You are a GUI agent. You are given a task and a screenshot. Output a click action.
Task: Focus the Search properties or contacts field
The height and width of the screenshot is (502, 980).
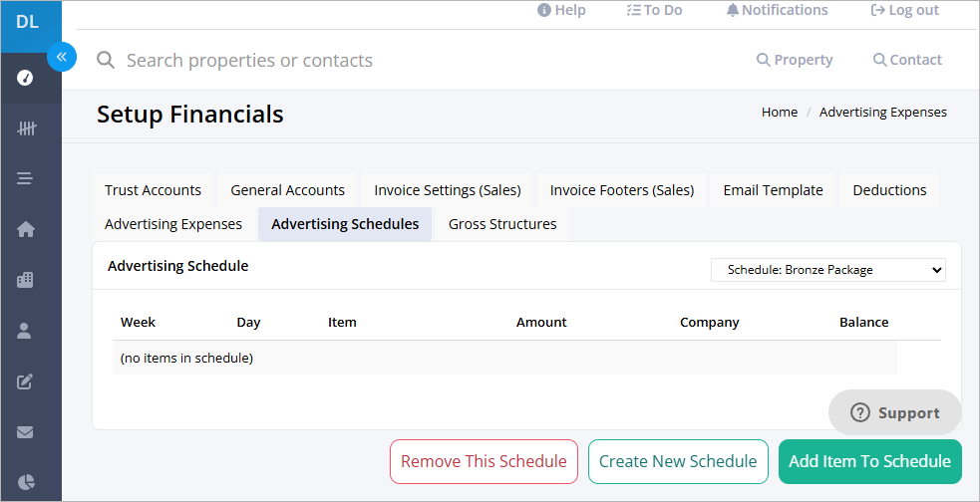click(x=249, y=61)
